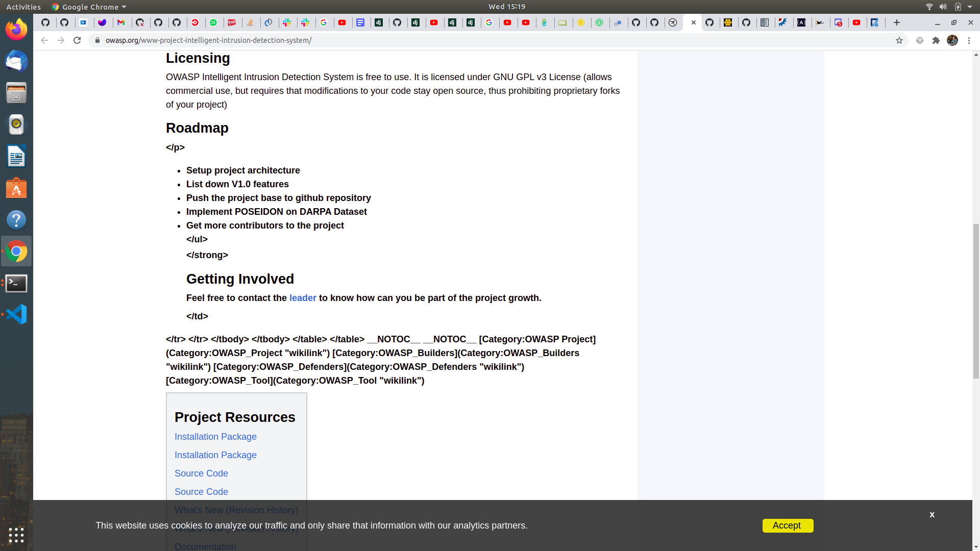This screenshot has width=980, height=551.
Task: Open LibreOffice Writer from the dock
Action: click(x=16, y=156)
